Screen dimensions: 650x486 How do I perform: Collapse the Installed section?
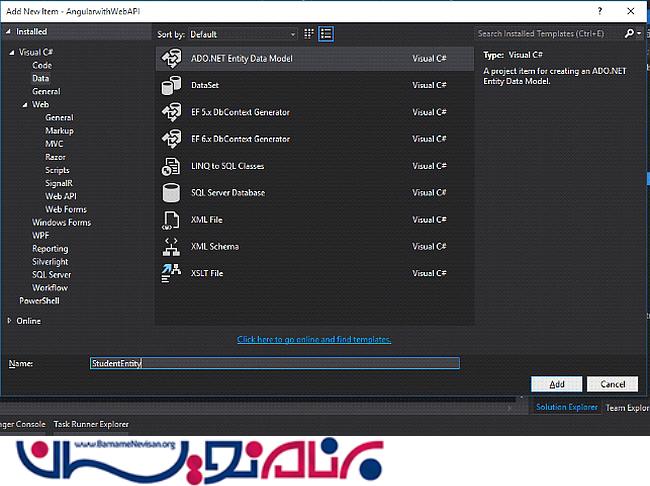(8, 32)
